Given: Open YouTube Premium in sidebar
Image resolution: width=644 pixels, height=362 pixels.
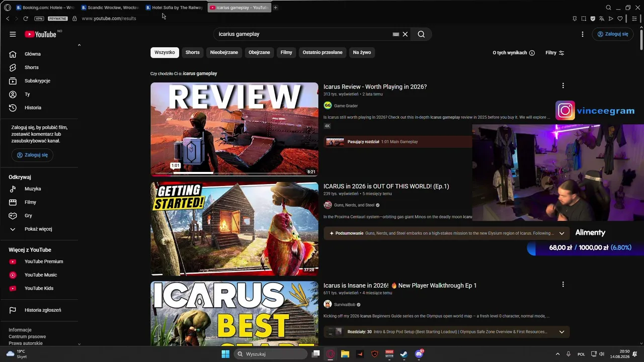Looking at the screenshot, I should 43,261.
